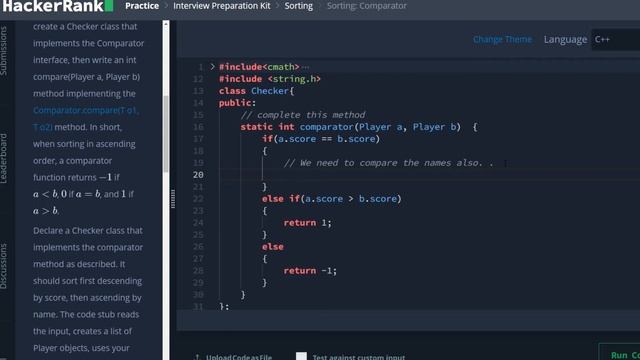640x360 pixels.
Task: Open the Practice breadcrumb link
Action: [142, 6]
